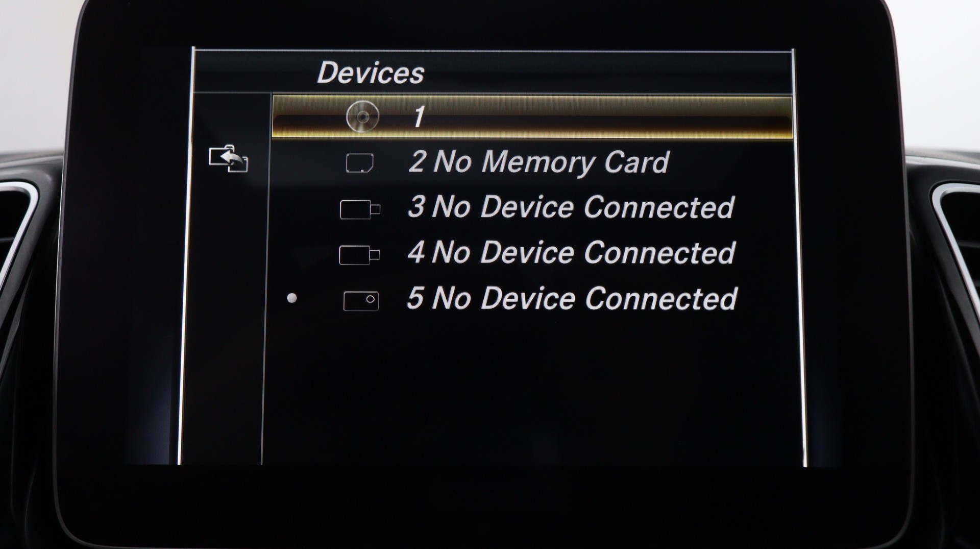980x549 pixels.
Task: Tap the number 1 label in gold row
Action: tap(419, 117)
